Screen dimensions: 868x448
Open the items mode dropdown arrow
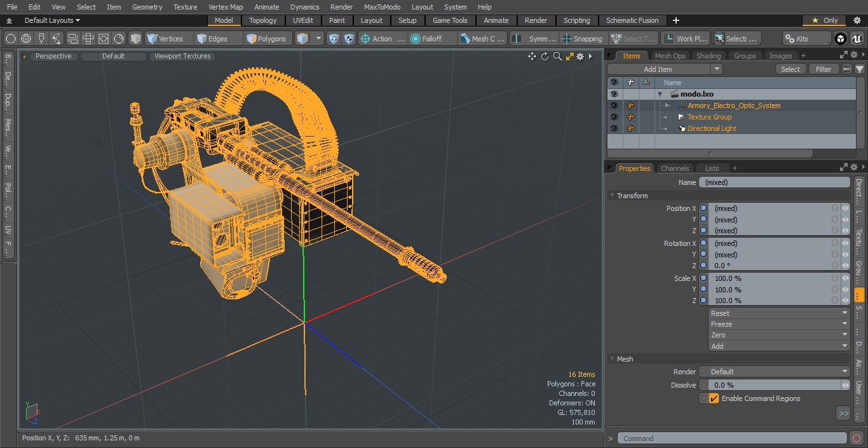tap(318, 39)
